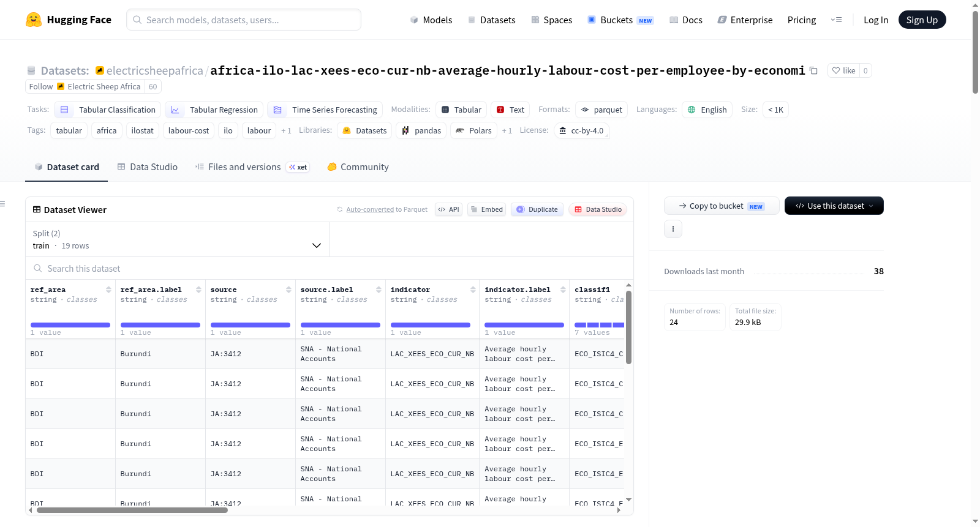The height and width of the screenshot is (527, 980).
Task: Click the vertical scrollbar of the data table
Action: pos(628,327)
